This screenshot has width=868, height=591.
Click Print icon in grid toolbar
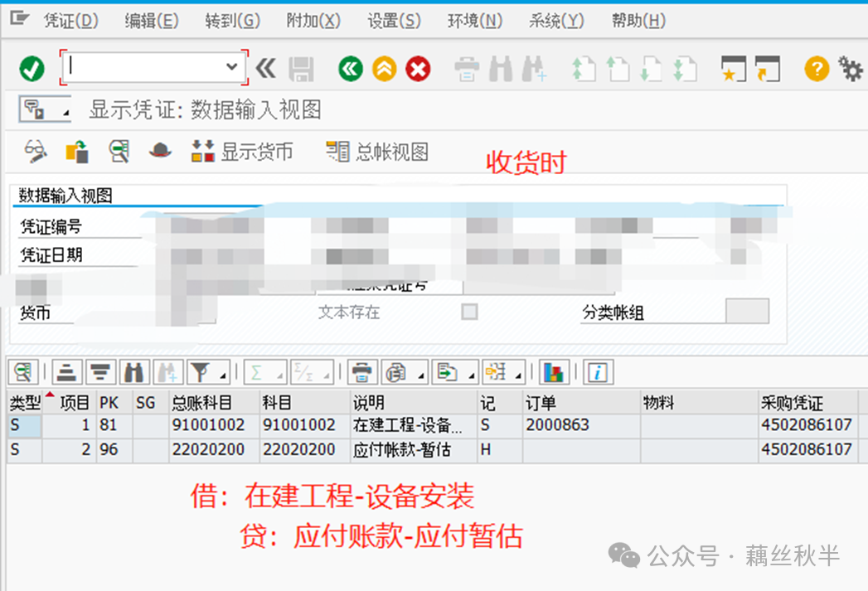tap(362, 372)
